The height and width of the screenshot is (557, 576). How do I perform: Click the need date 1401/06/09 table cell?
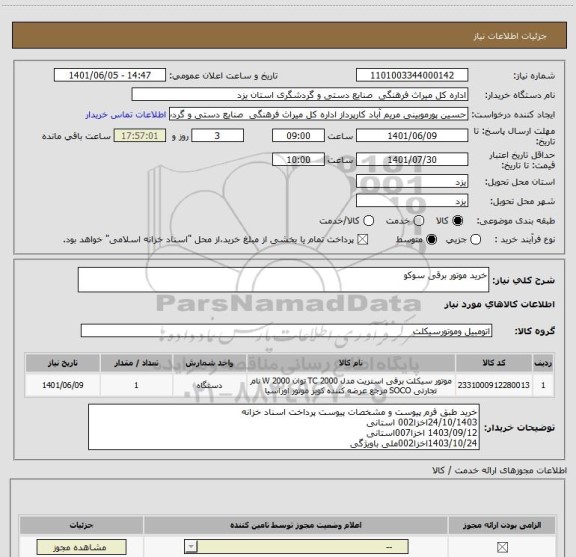62,385
